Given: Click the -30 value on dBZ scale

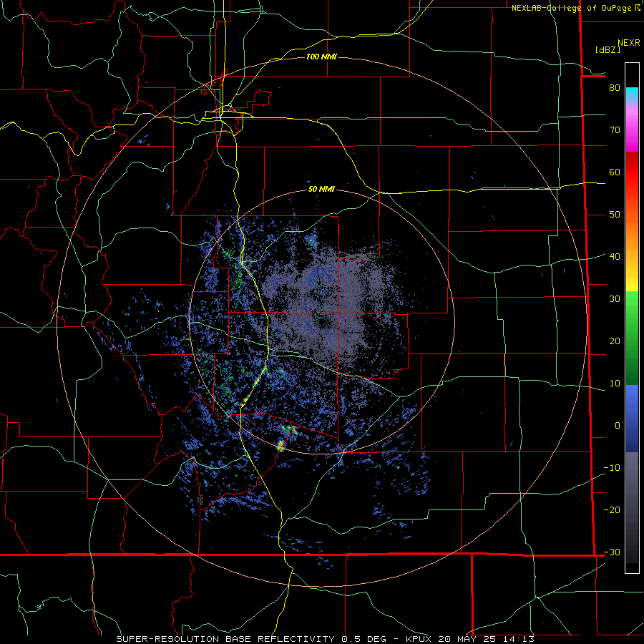Looking at the screenshot, I should pos(612,552).
